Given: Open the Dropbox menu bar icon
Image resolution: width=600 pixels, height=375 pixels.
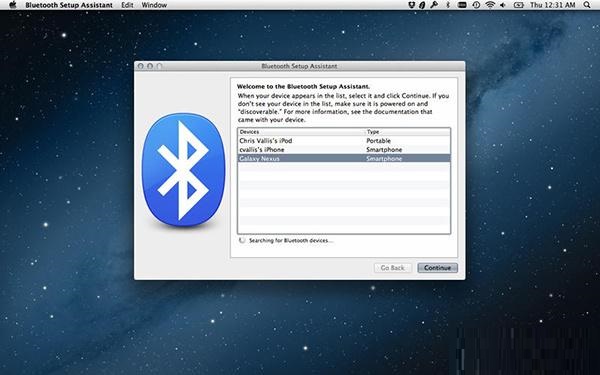Looking at the screenshot, I should (x=411, y=5).
